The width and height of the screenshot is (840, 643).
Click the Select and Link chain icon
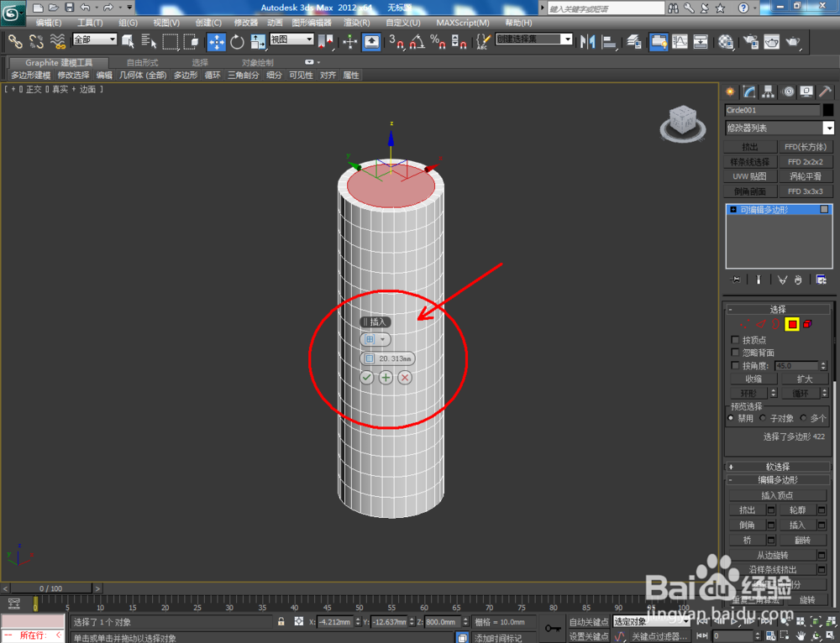pos(14,41)
